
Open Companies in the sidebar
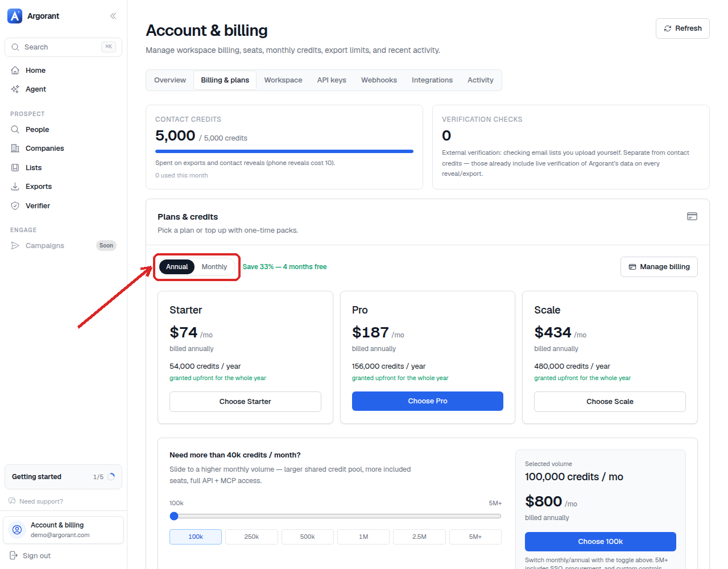pyautogui.click(x=63, y=149)
